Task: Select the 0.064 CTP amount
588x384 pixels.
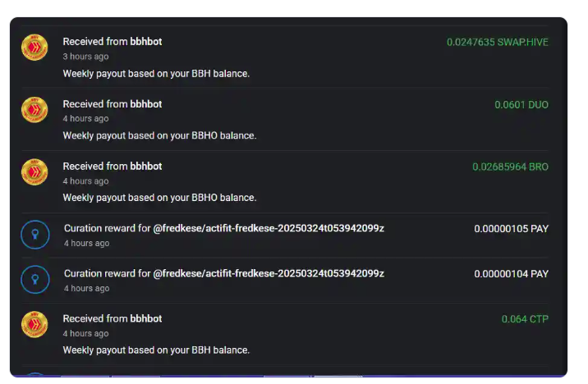Action: click(525, 319)
